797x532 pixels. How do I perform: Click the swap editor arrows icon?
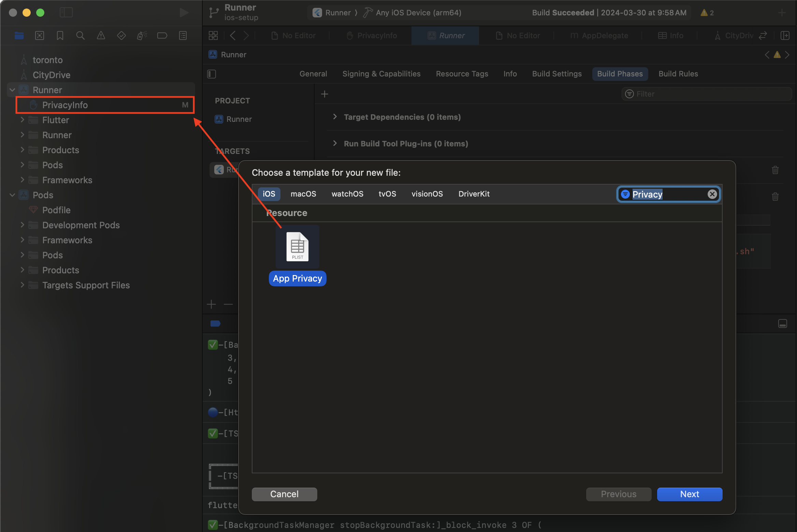pyautogui.click(x=763, y=35)
